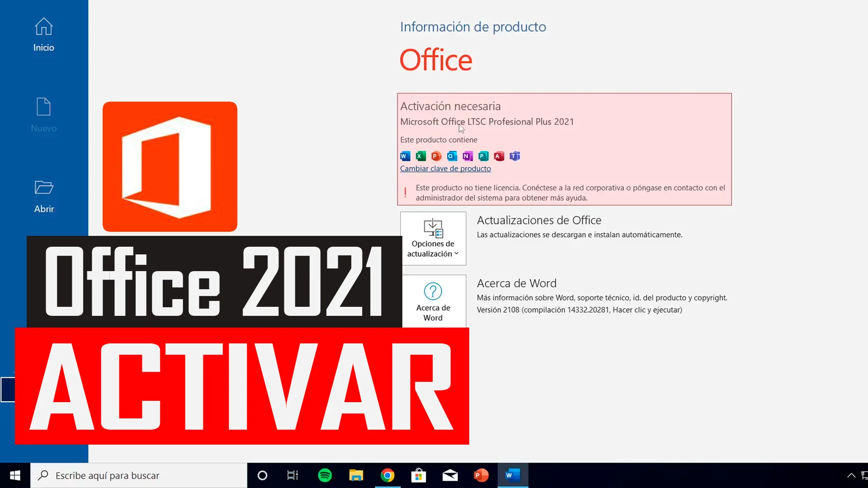Open the Excel icon in Office suite
This screenshot has width=868, height=488.
point(420,156)
